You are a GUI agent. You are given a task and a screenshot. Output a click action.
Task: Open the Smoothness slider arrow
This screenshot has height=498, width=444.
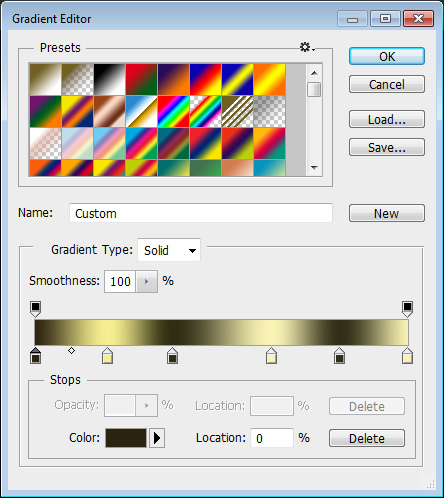(x=146, y=282)
